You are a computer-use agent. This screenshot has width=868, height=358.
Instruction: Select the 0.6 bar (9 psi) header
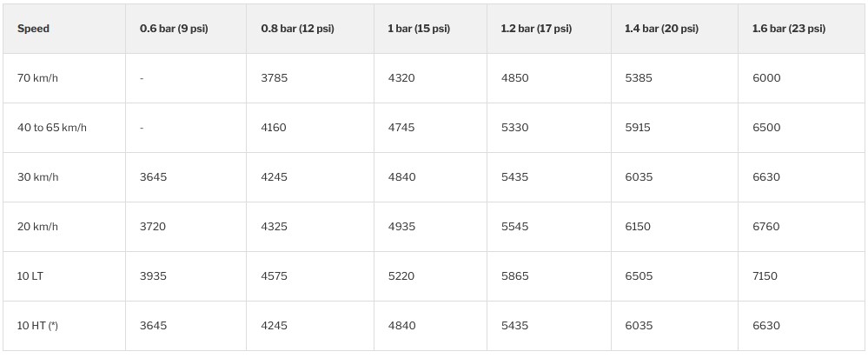(x=174, y=29)
